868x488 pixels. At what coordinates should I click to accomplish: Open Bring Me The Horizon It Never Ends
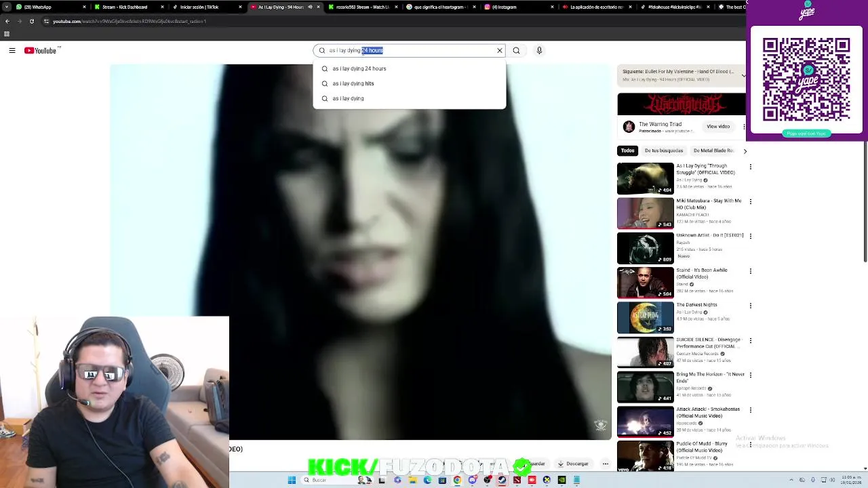pyautogui.click(x=646, y=388)
